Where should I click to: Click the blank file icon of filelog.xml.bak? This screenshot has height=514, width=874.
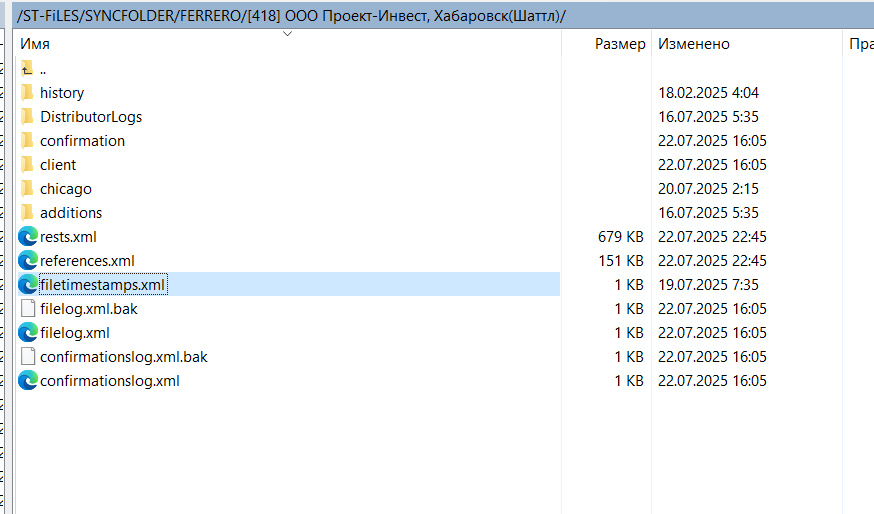28,308
